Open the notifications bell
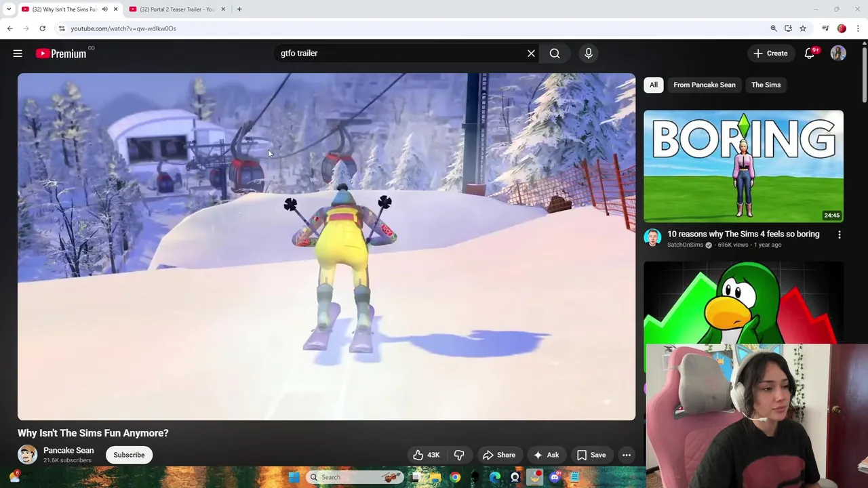The width and height of the screenshot is (868, 488). pyautogui.click(x=810, y=54)
